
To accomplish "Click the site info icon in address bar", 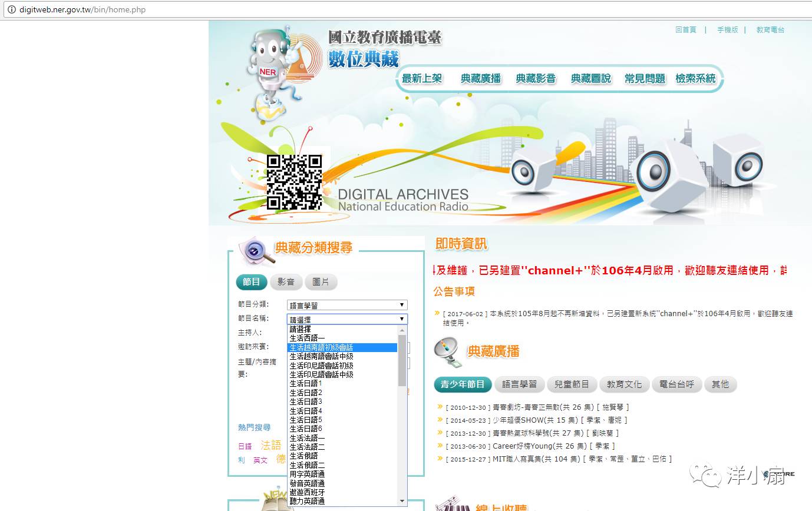I will tap(11, 9).
